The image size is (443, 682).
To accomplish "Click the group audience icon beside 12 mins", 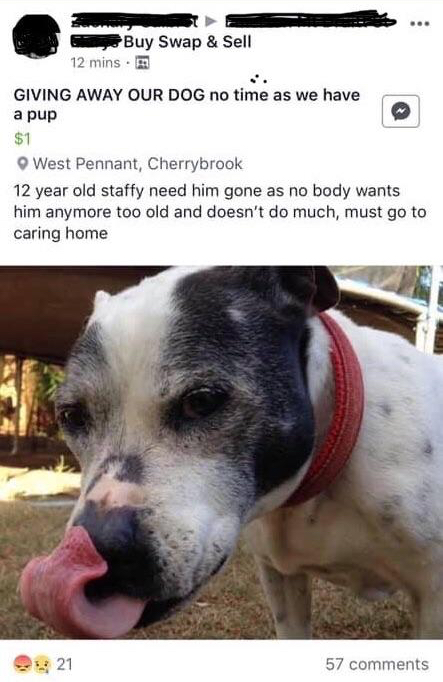I will pos(143,63).
